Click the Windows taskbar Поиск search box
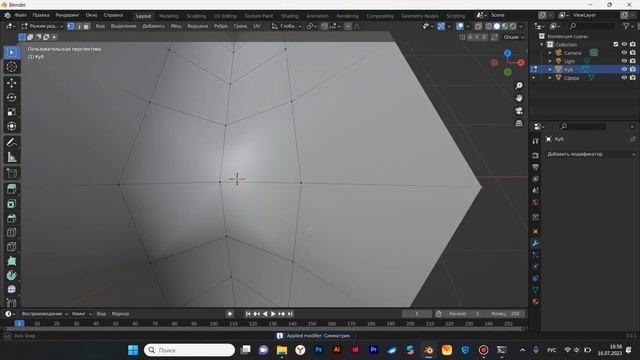This screenshot has width=640, height=360. point(189,350)
